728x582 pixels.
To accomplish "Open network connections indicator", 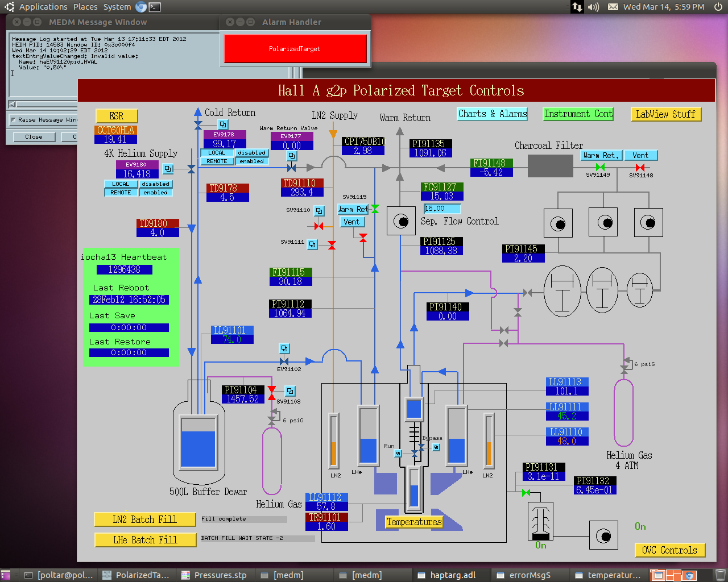I will [577, 7].
